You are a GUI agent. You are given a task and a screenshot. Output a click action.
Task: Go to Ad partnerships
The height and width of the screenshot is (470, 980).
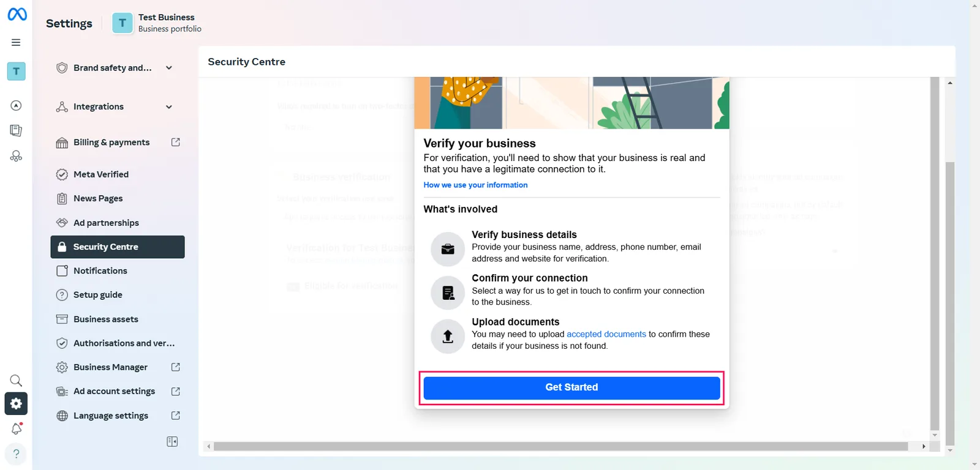[x=118, y=223]
